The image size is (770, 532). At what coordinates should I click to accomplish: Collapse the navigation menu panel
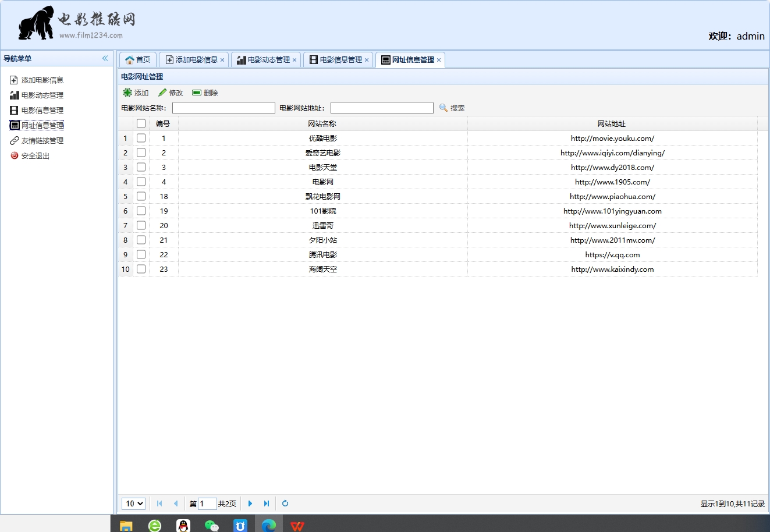105,58
